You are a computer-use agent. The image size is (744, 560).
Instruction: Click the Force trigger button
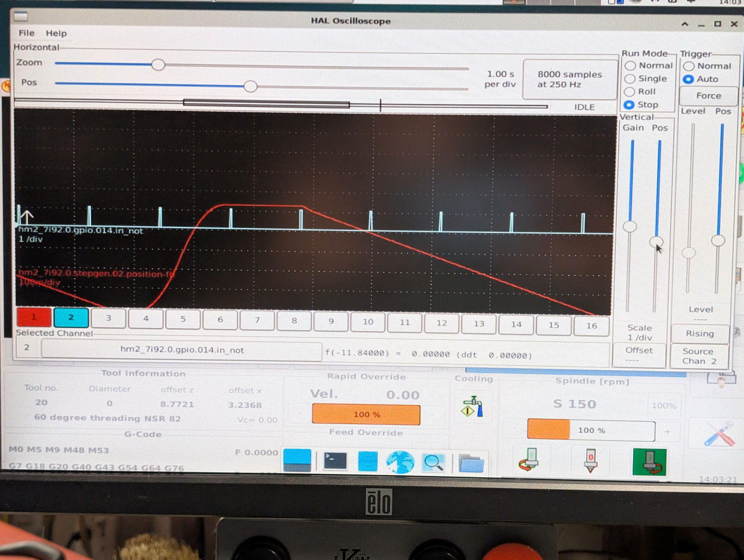coord(708,96)
